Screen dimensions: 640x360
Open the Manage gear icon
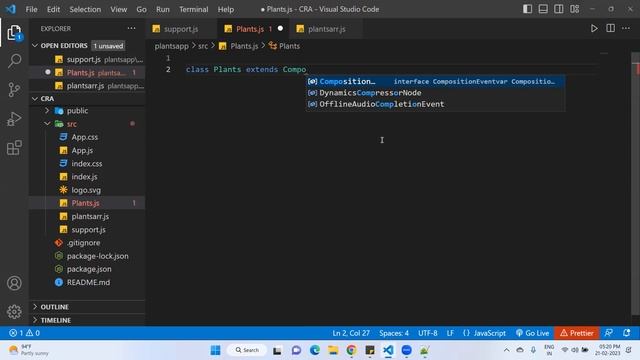click(14, 311)
